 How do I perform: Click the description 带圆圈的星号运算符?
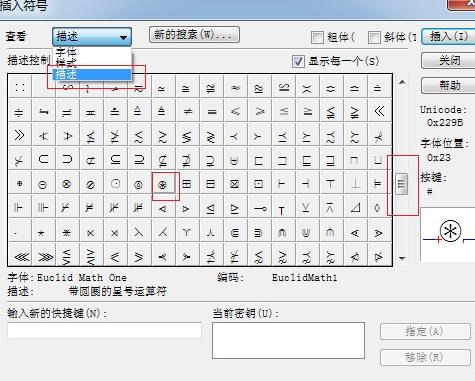[x=117, y=292]
